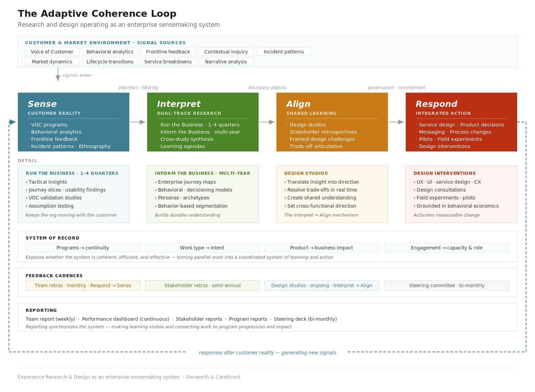Click 'Stakeholder retrospectives' in the Align card
Screen dimensions: 535x392
(x=323, y=132)
